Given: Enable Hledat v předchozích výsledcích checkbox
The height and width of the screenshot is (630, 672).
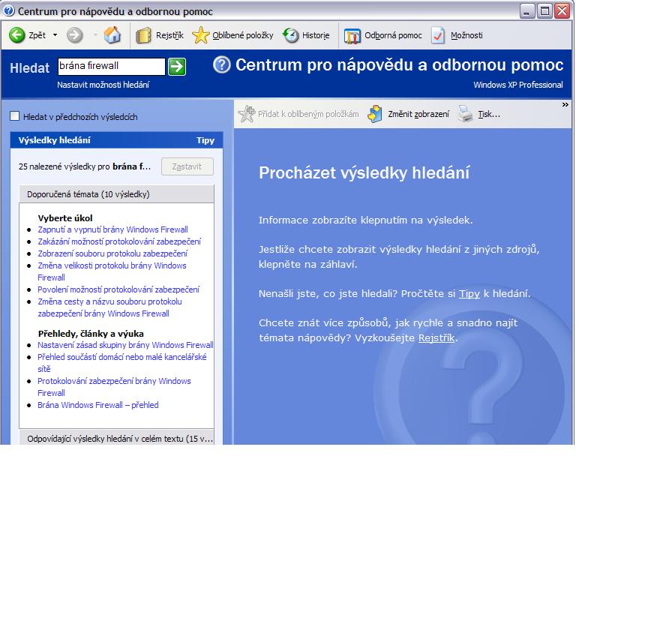Looking at the screenshot, I should (14, 116).
